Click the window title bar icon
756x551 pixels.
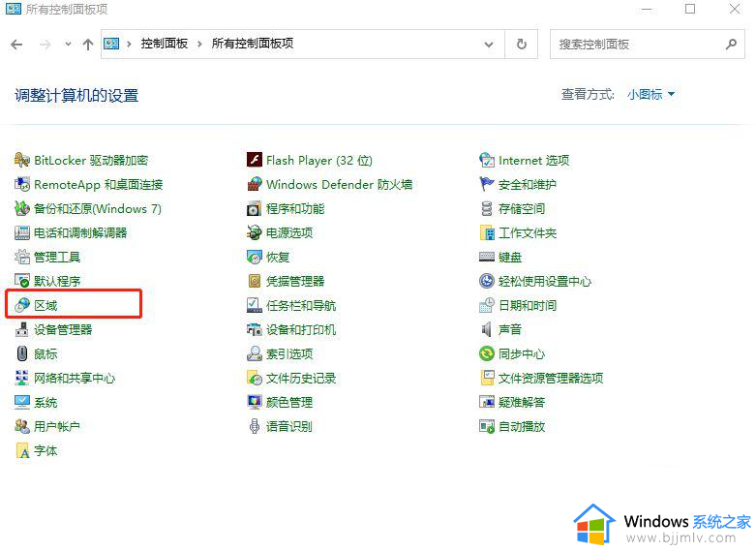point(13,9)
